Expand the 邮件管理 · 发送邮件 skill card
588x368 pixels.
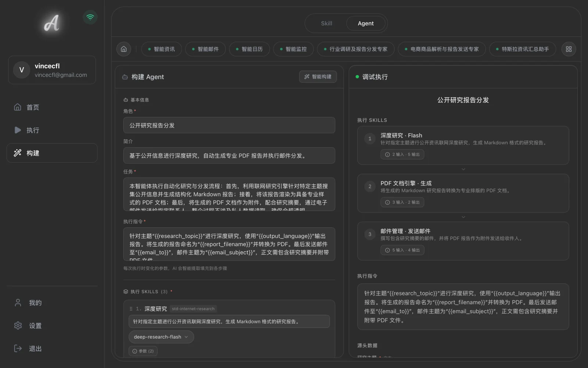tap(463, 241)
